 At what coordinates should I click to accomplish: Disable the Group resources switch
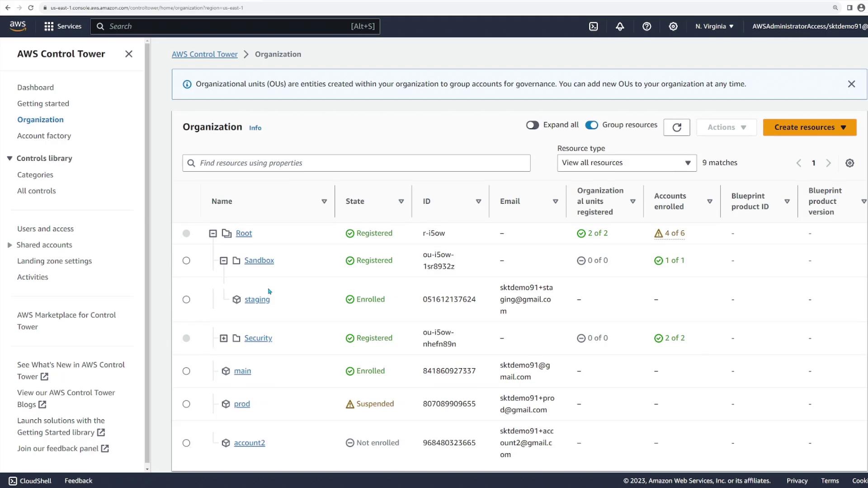click(591, 125)
